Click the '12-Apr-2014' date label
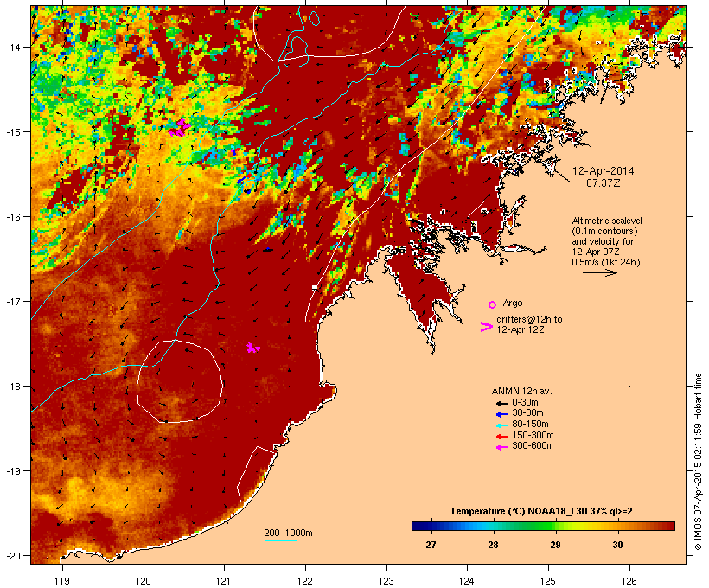709x588 pixels. pyautogui.click(x=604, y=171)
